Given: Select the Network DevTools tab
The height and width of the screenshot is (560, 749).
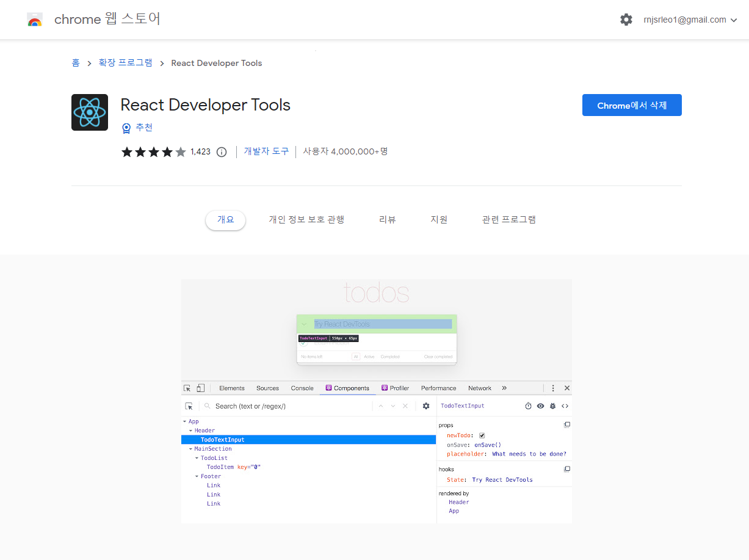Looking at the screenshot, I should [x=480, y=388].
